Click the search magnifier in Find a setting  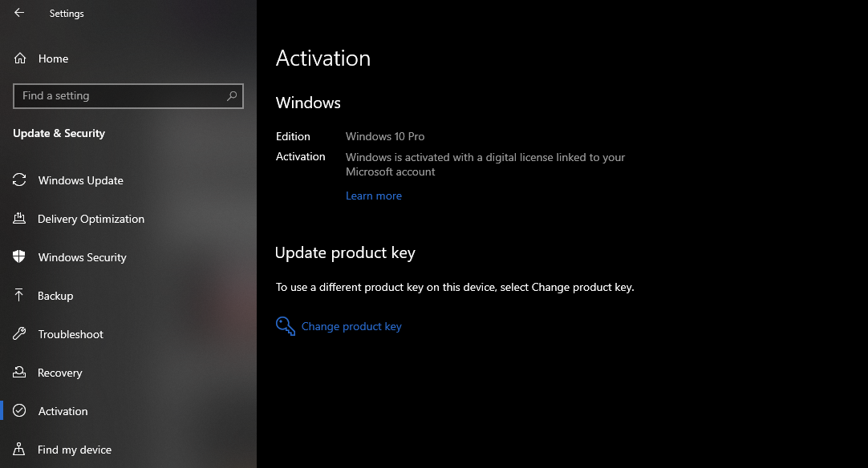(232, 95)
